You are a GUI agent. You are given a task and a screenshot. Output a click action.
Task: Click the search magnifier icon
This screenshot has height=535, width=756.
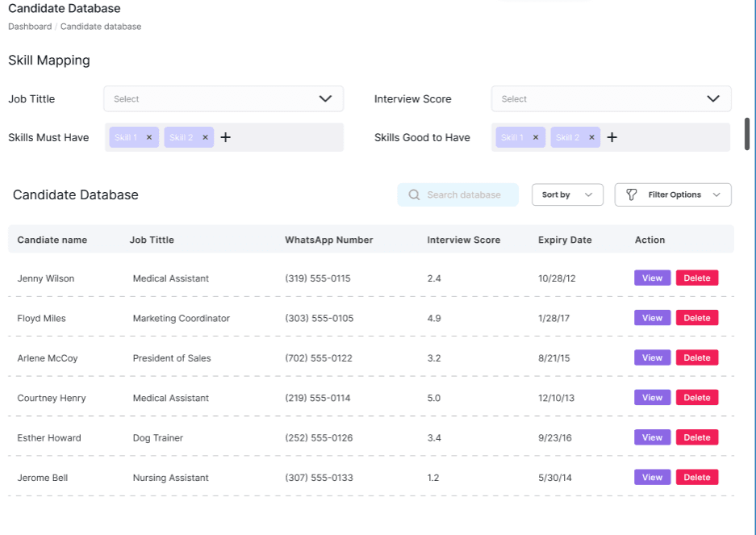(414, 195)
